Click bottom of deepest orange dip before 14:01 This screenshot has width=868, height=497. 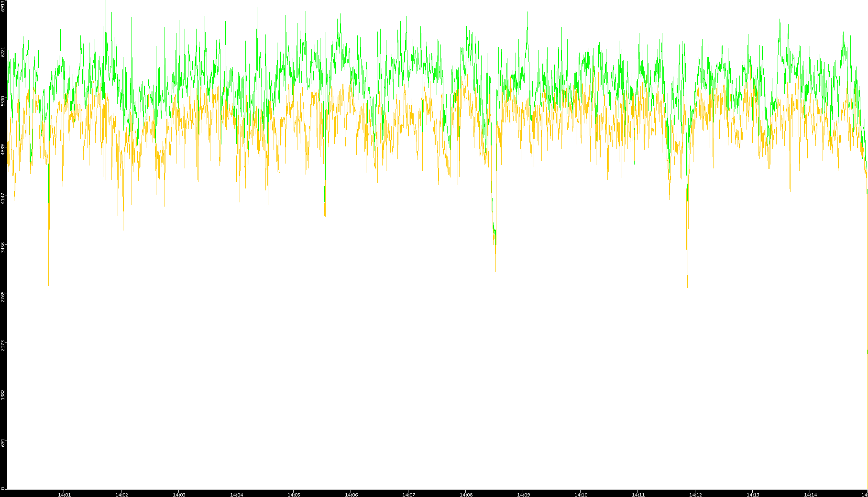[x=49, y=317]
